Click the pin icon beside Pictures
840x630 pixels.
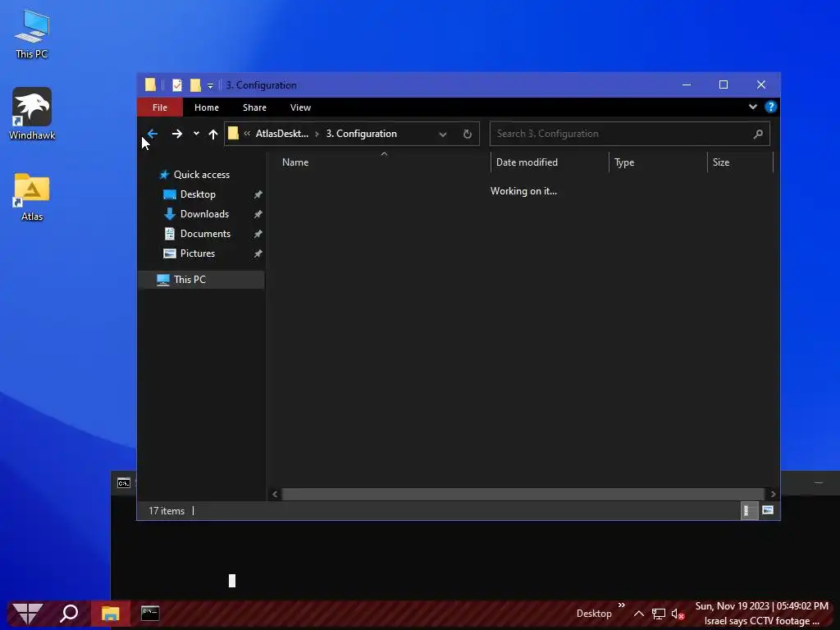[258, 253]
